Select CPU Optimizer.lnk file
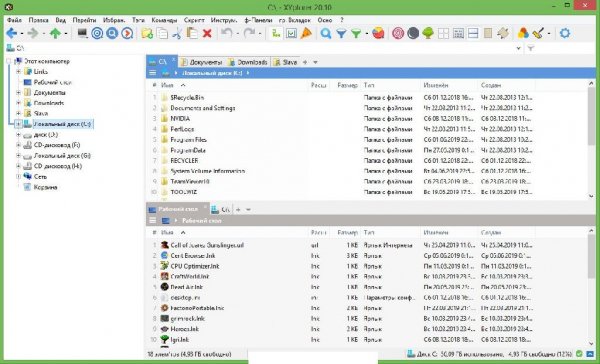This screenshot has width=600, height=364. point(195,266)
